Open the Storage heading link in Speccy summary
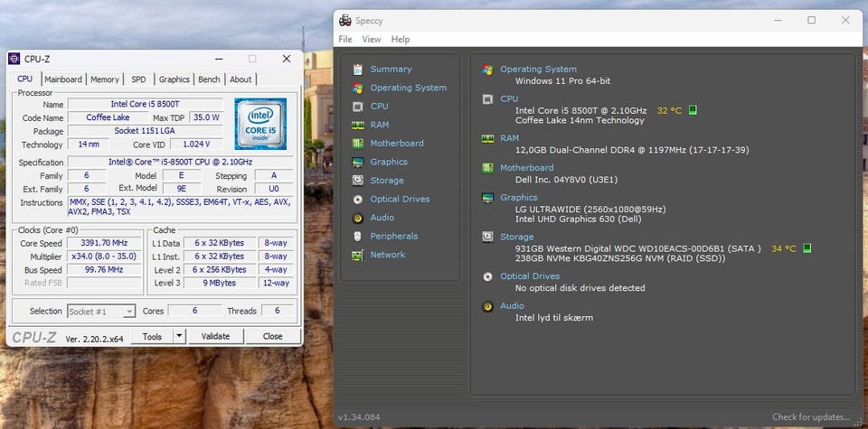Viewport: 868px width, 429px height. (x=517, y=237)
